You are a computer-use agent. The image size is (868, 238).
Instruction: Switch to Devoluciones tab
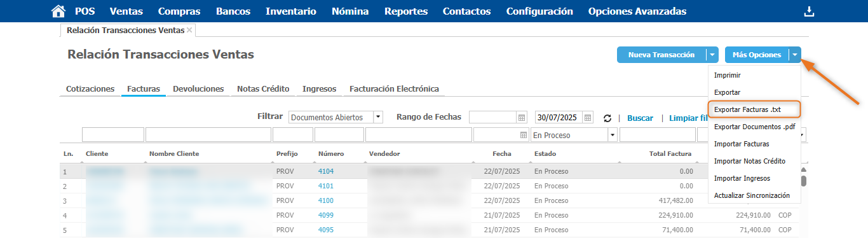(x=198, y=89)
